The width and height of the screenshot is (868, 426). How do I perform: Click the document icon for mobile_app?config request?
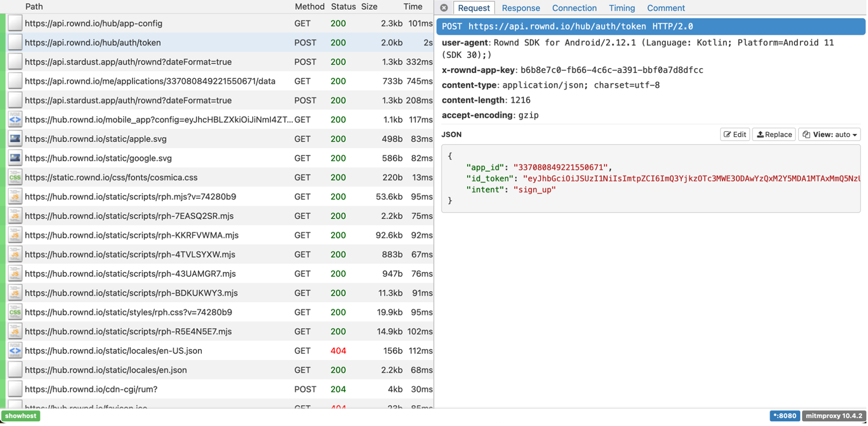15,119
